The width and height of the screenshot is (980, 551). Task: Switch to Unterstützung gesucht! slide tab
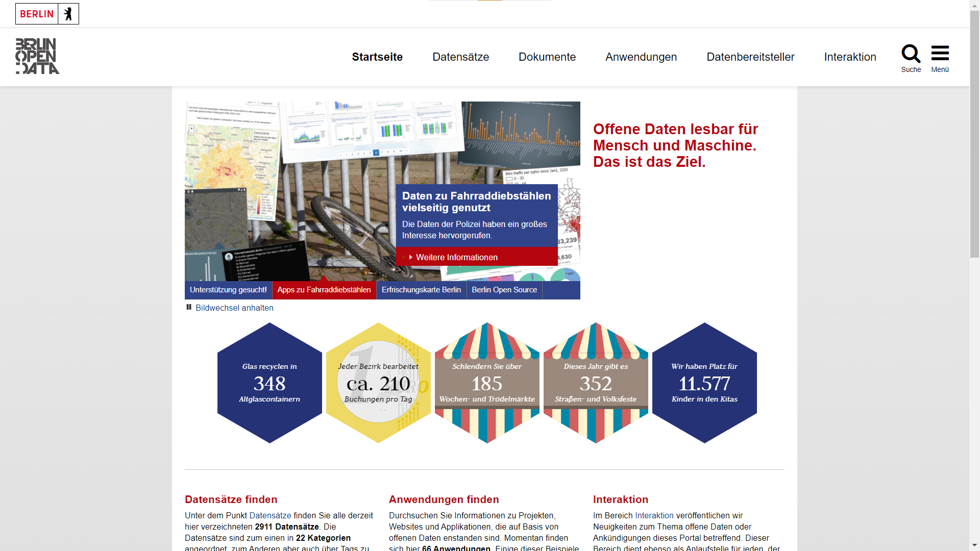click(228, 290)
